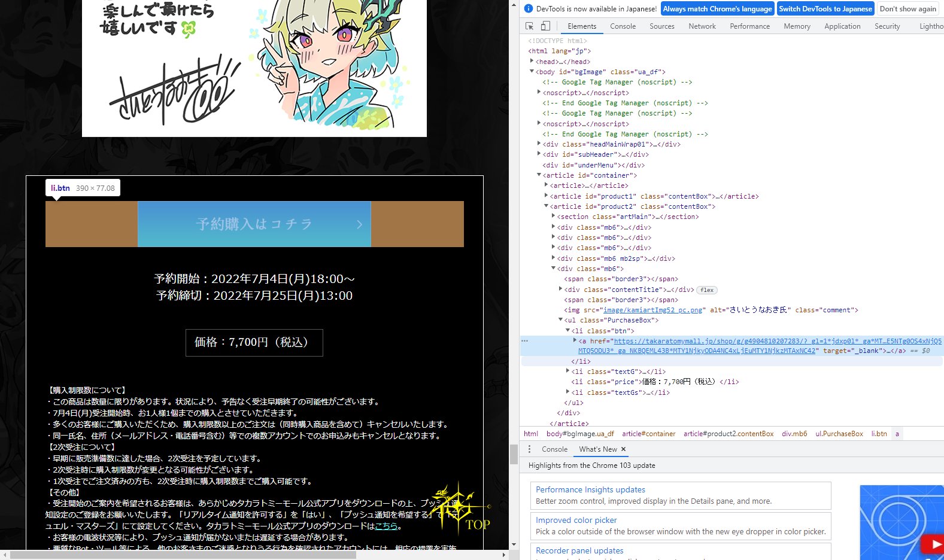Click the "Don't show again" button

tap(907, 8)
